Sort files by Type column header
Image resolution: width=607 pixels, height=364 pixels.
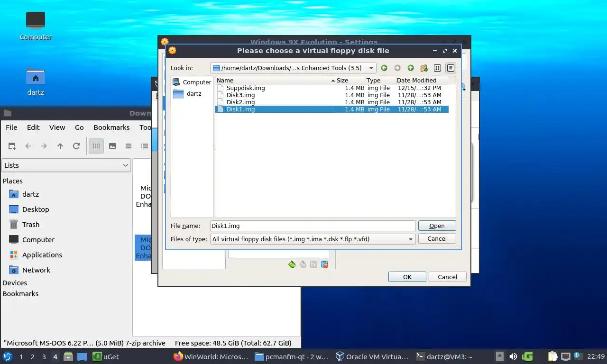[x=380, y=80]
